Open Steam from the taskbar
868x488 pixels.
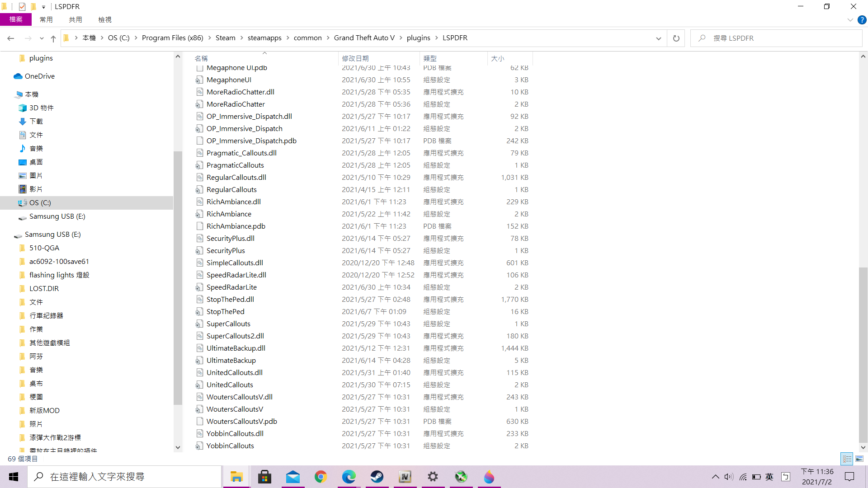[x=377, y=477]
